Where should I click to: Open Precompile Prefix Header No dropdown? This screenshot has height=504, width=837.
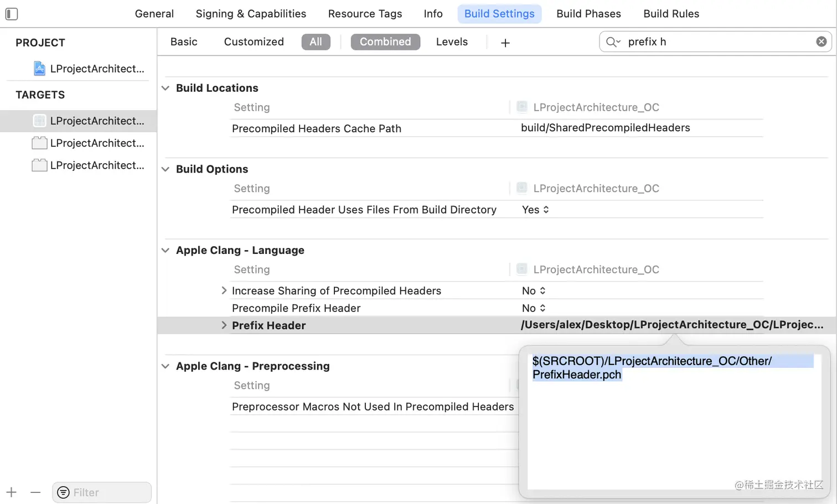click(534, 308)
